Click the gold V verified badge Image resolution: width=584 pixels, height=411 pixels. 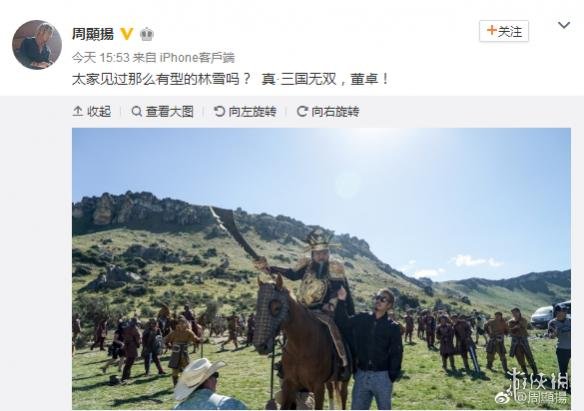coord(127,34)
